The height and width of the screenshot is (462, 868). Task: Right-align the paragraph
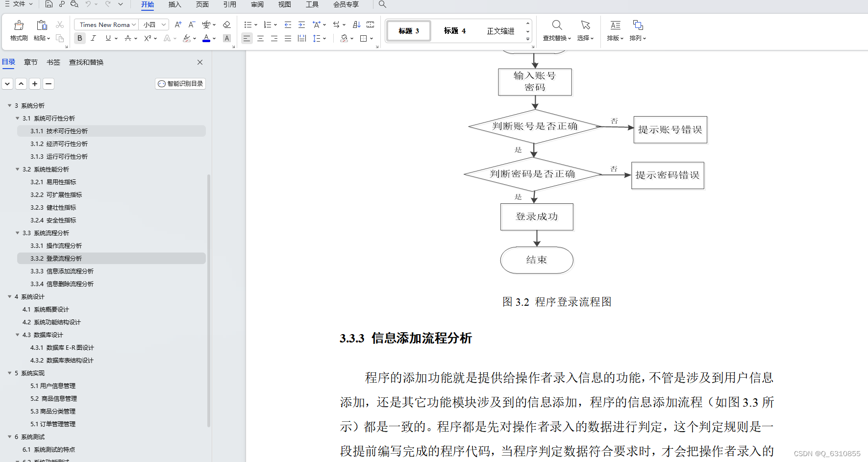click(x=274, y=38)
